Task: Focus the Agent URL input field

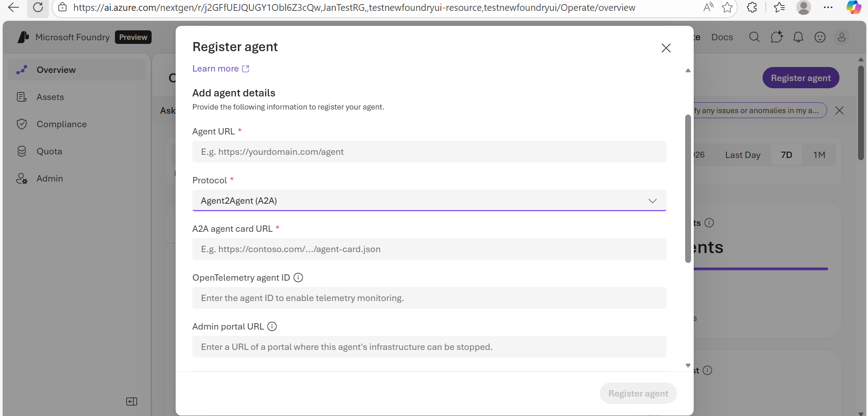Action: point(429,152)
